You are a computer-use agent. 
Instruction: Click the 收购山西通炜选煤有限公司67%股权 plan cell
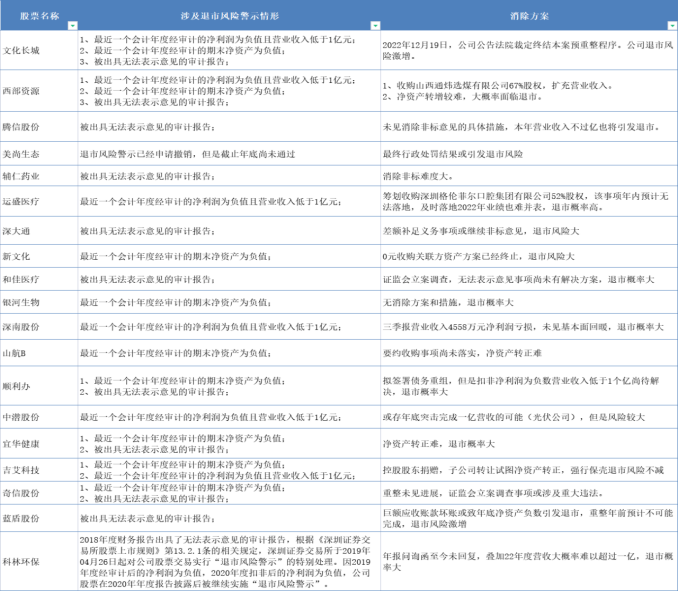point(529,91)
